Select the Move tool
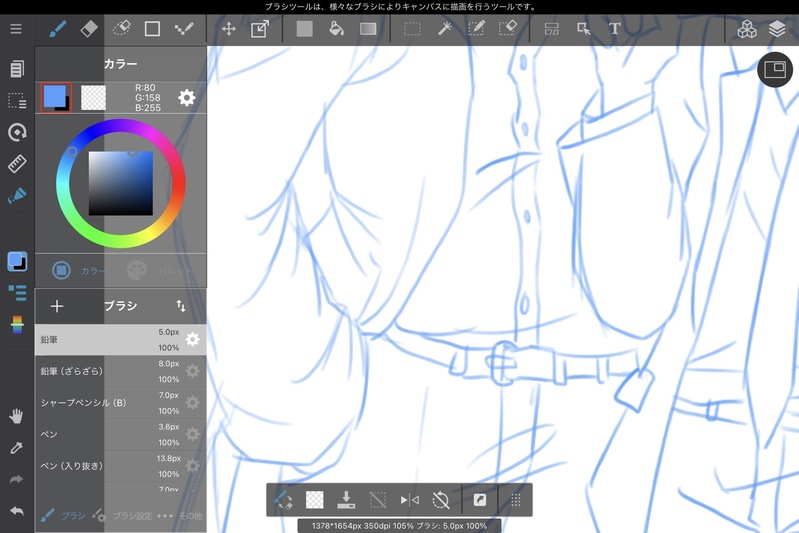The image size is (799, 533). click(229, 29)
